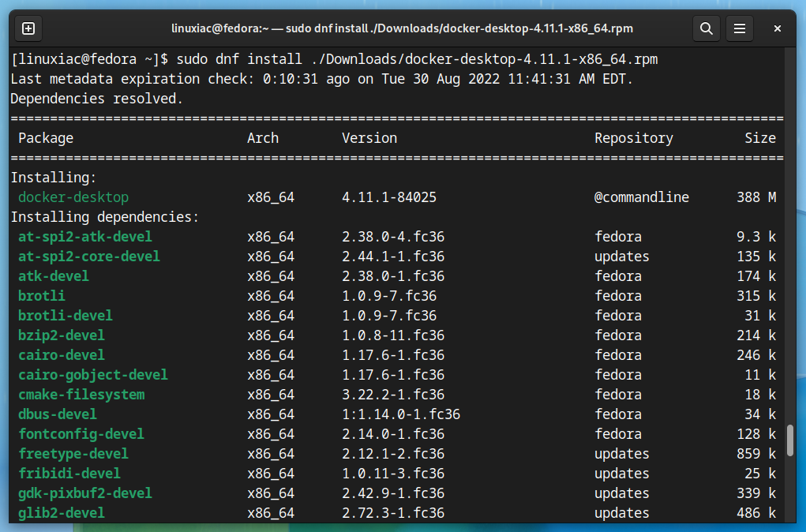Click the 246 k size value
The width and height of the screenshot is (806, 532).
(756, 355)
